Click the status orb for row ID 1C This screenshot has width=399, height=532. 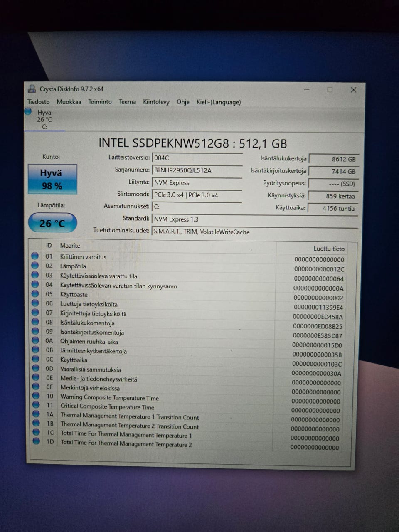36,432
